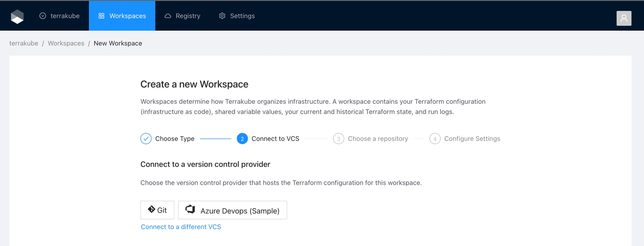The image size is (644, 246).
Task: Go to terrakube in the breadcrumb
Action: [x=24, y=43]
